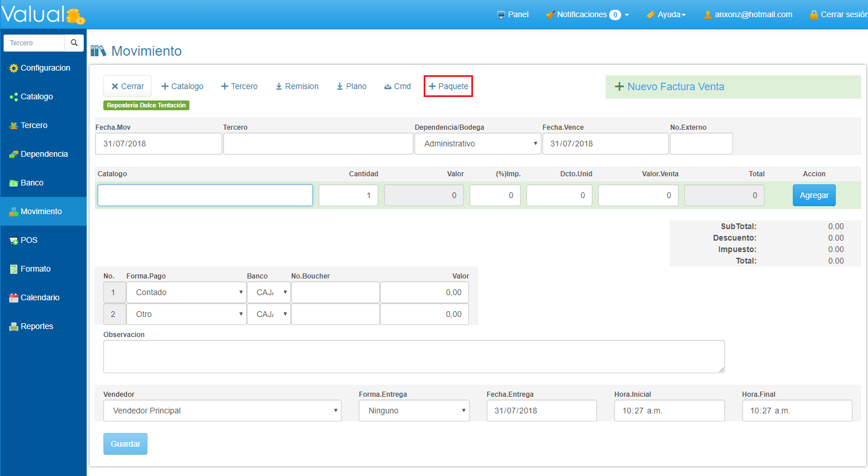Go to Banco in the sidebar
Viewport: 868px width, 476px height.
click(x=32, y=183)
